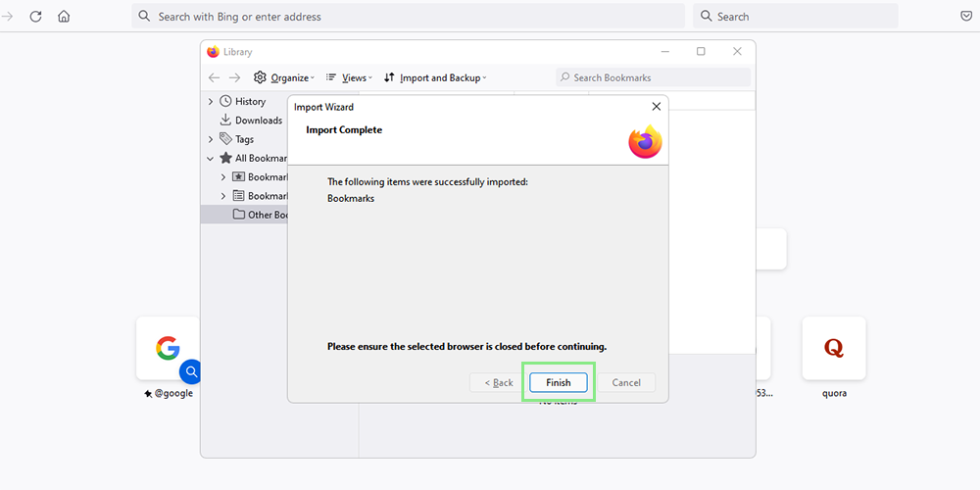Click the Views list icon
Image resolution: width=980 pixels, height=490 pixels.
coord(331,76)
